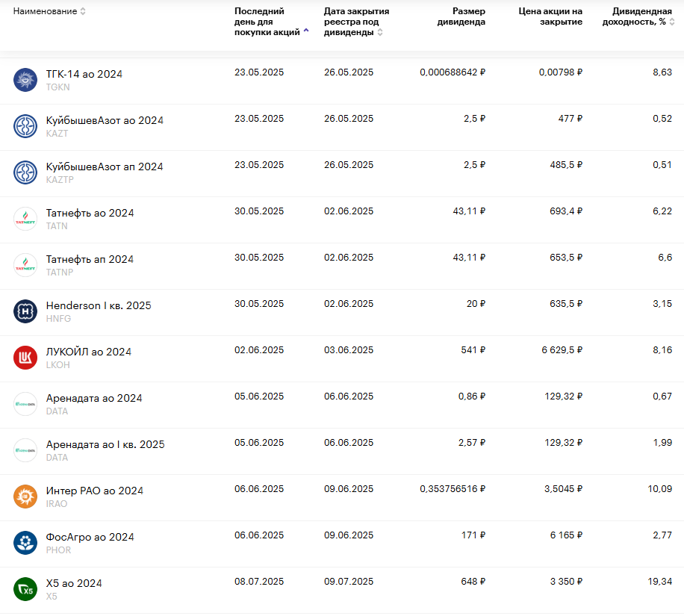
Task: Click the Интер РАО orange logo
Action: coord(25,497)
